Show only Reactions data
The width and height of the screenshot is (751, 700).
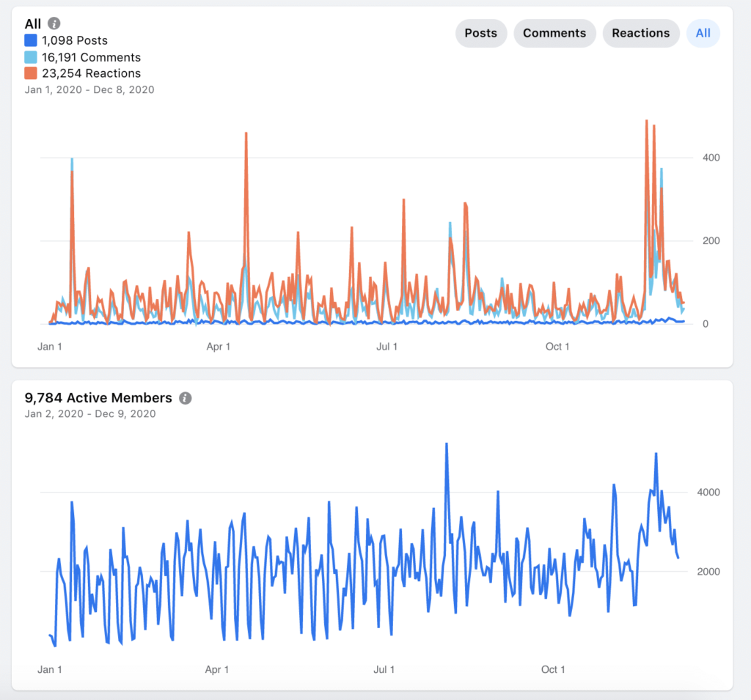[640, 33]
